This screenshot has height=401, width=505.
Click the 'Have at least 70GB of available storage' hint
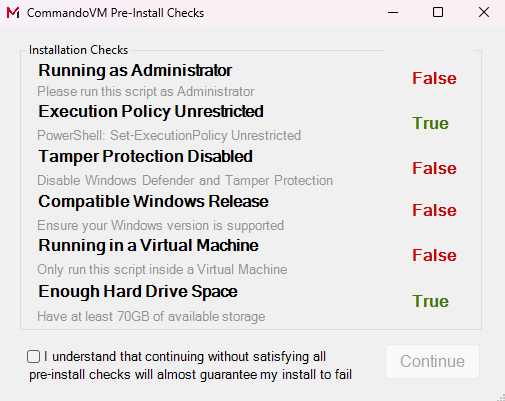tap(151, 316)
